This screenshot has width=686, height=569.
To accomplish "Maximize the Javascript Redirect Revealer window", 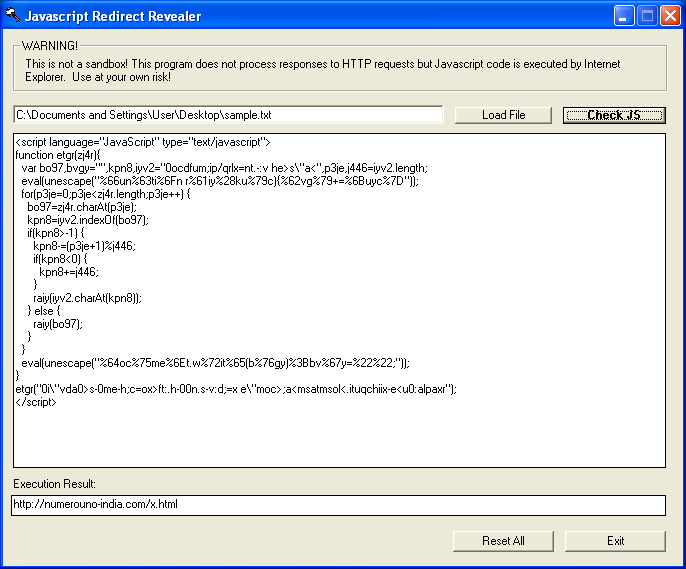I will (647, 16).
